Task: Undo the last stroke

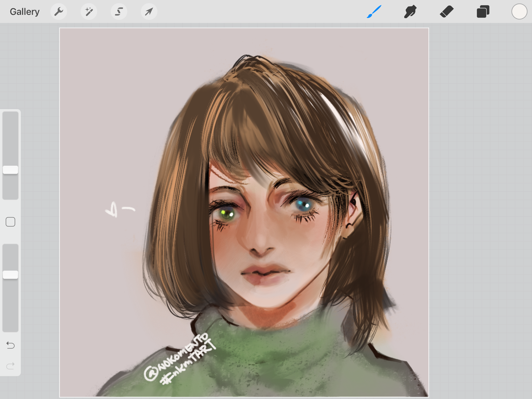Action: 11,345
